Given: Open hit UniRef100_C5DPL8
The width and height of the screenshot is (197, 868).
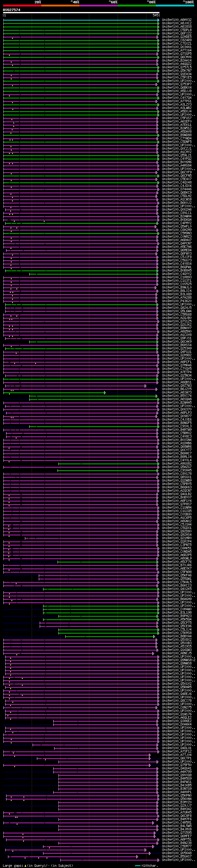Looking at the screenshot, I should click(x=177, y=30).
